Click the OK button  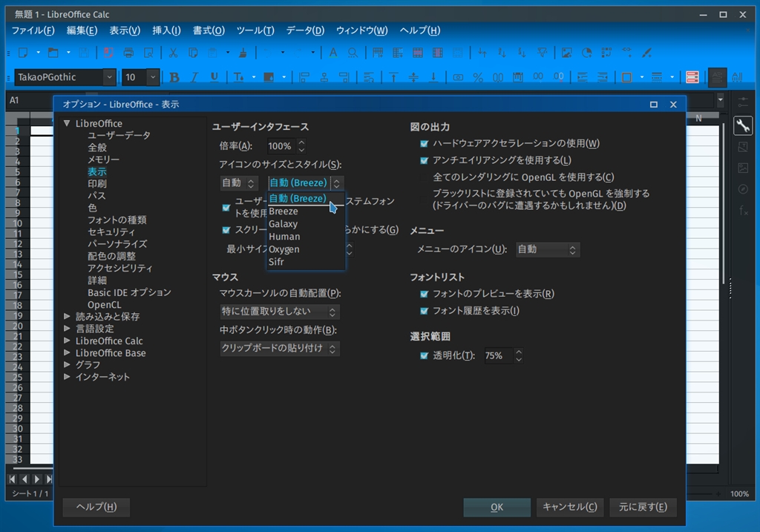click(x=497, y=508)
